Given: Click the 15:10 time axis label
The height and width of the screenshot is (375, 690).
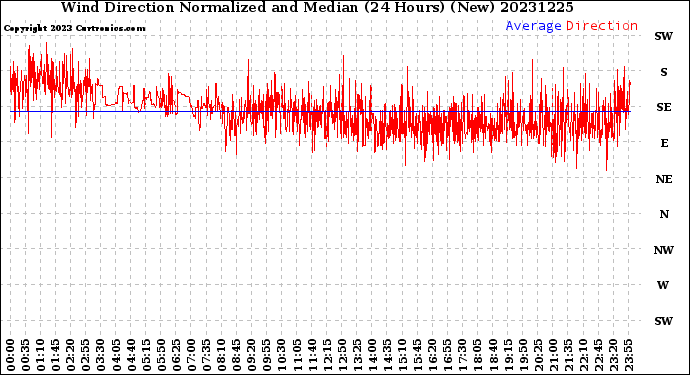Looking at the screenshot, I should click(402, 355).
